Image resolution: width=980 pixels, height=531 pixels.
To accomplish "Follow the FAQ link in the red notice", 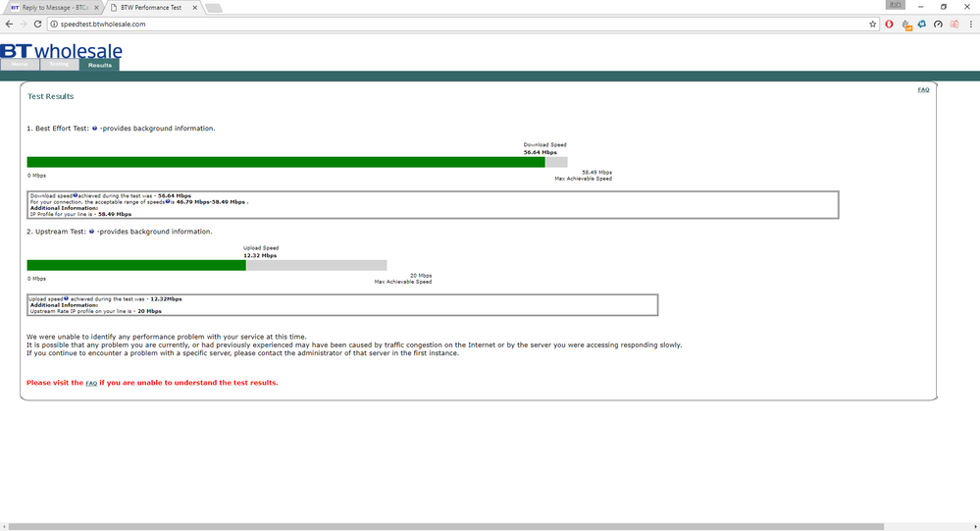I will [91, 384].
